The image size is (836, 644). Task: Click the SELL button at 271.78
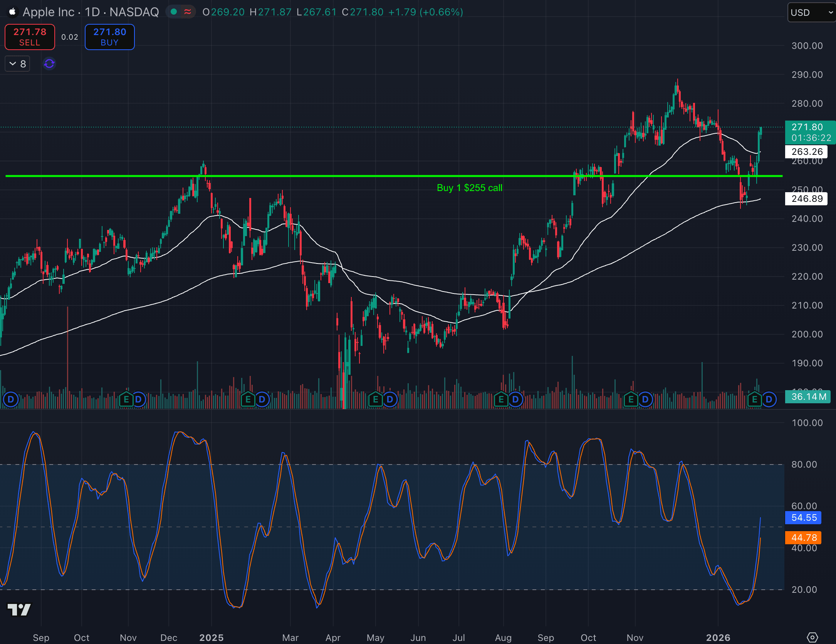pos(30,37)
